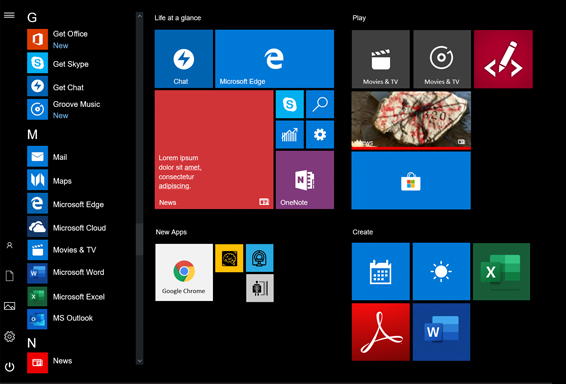Click the Power icon in the left rail

tap(9, 367)
